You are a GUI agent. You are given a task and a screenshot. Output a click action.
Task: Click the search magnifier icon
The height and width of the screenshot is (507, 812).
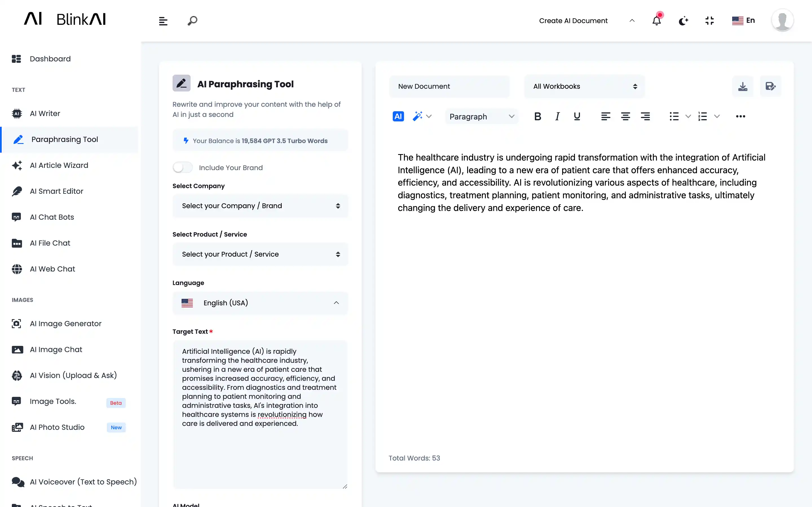coord(192,21)
